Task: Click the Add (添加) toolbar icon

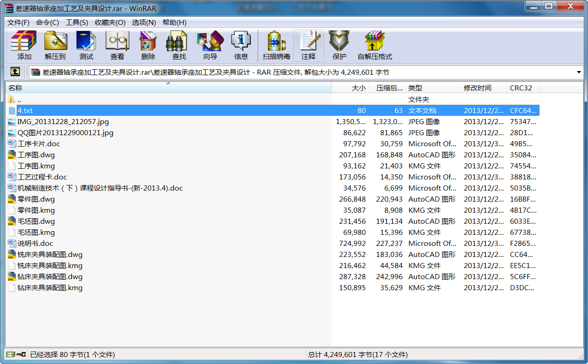Action: [24, 45]
